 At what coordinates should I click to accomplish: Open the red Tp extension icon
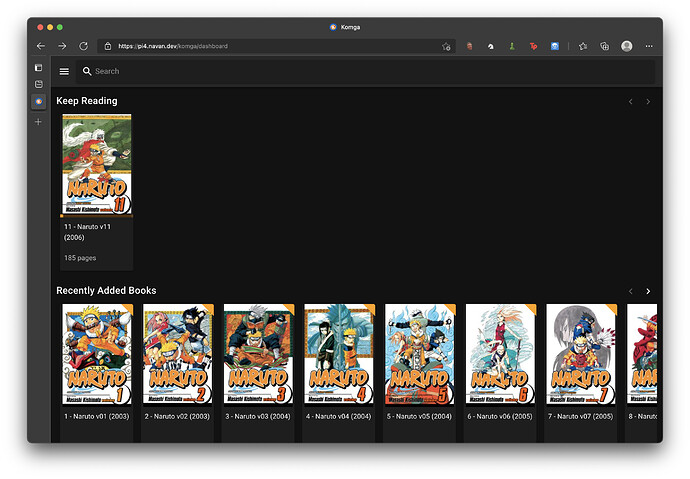(x=533, y=46)
